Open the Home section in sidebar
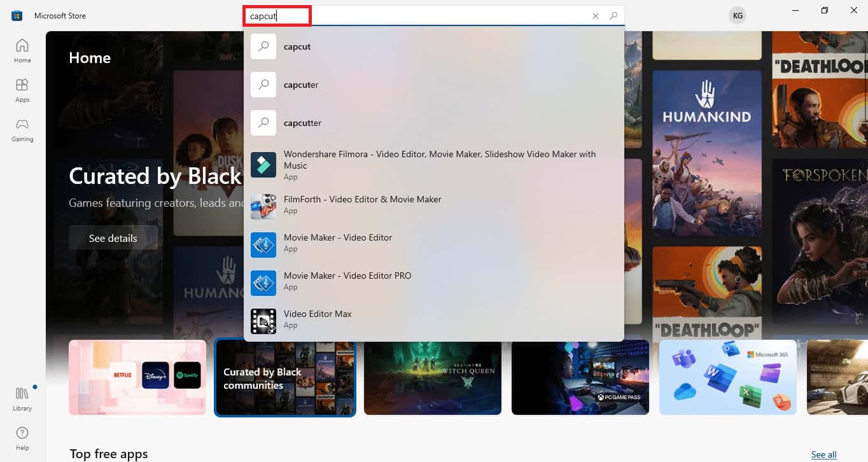Viewport: 868px width, 462px height. click(22, 51)
